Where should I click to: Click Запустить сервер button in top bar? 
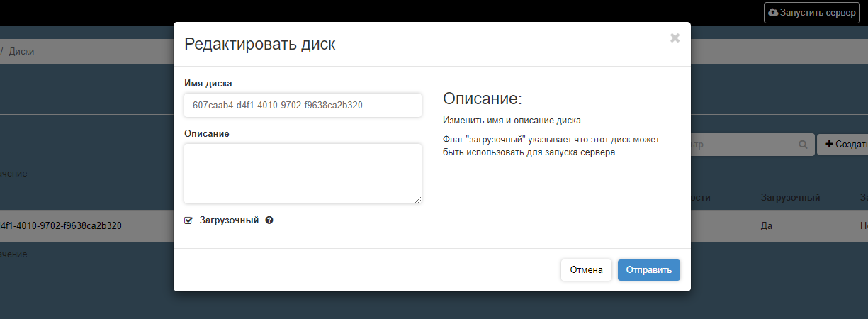[x=812, y=13]
